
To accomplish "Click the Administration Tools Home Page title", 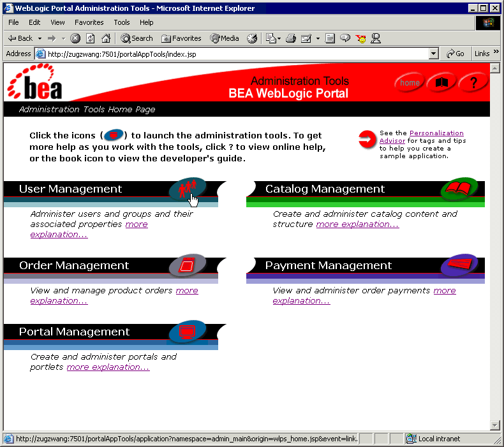I will tap(87, 110).
